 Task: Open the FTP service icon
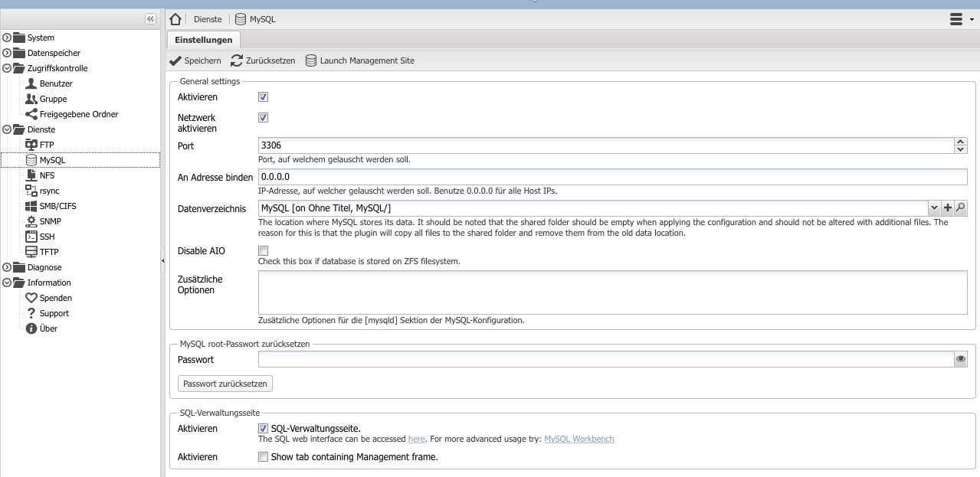31,145
